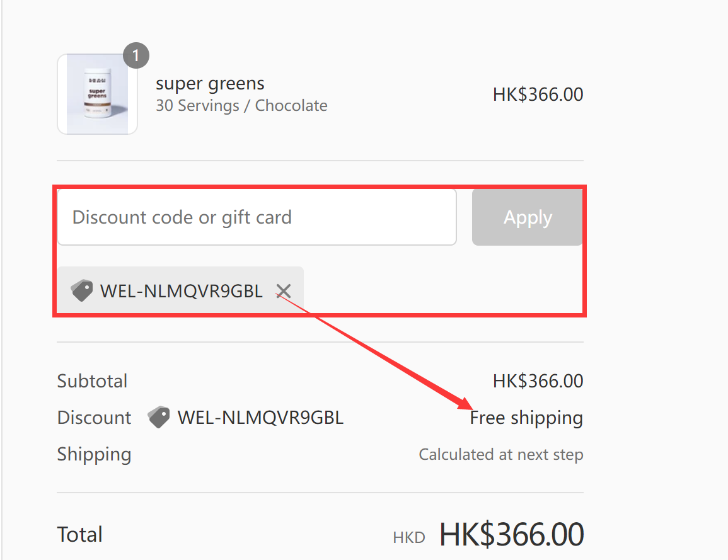The height and width of the screenshot is (560, 728).
Task: Click the Subtotal row label
Action: pos(92,380)
